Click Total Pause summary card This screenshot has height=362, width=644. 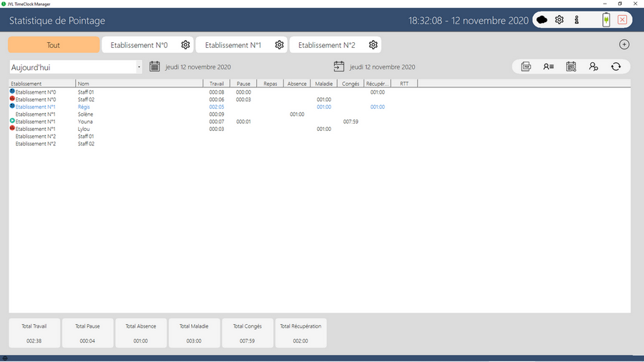pyautogui.click(x=87, y=333)
